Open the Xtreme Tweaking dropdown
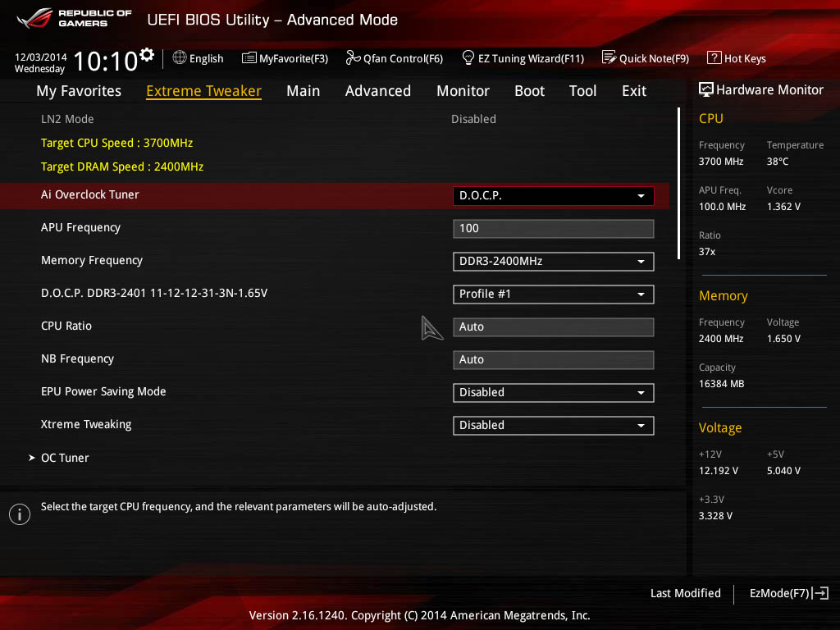The height and width of the screenshot is (630, 840). pos(554,426)
